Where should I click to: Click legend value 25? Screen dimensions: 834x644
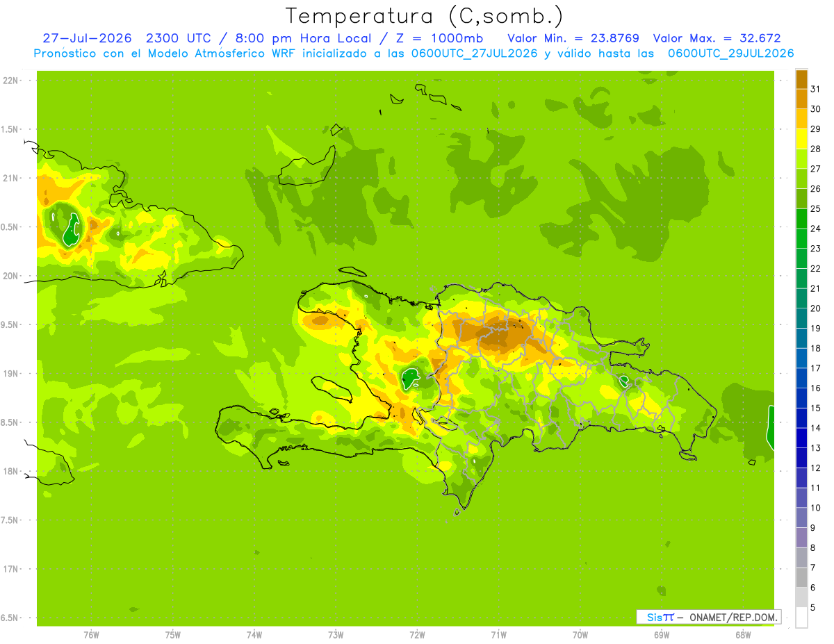tap(815, 208)
